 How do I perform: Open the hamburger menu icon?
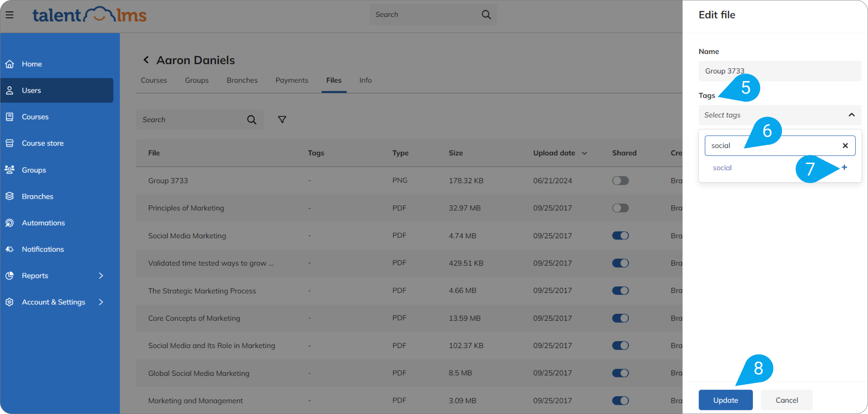[10, 15]
